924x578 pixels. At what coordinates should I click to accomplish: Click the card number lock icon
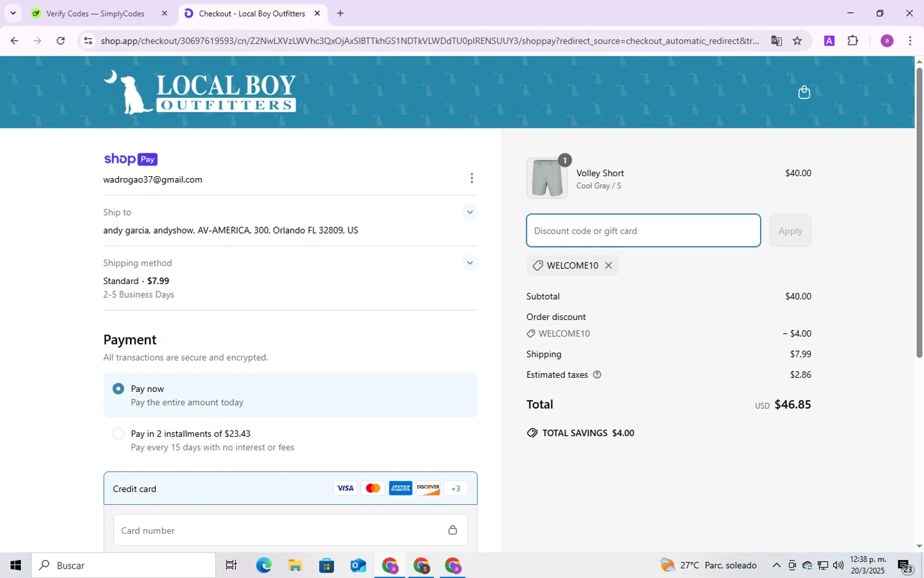(453, 530)
